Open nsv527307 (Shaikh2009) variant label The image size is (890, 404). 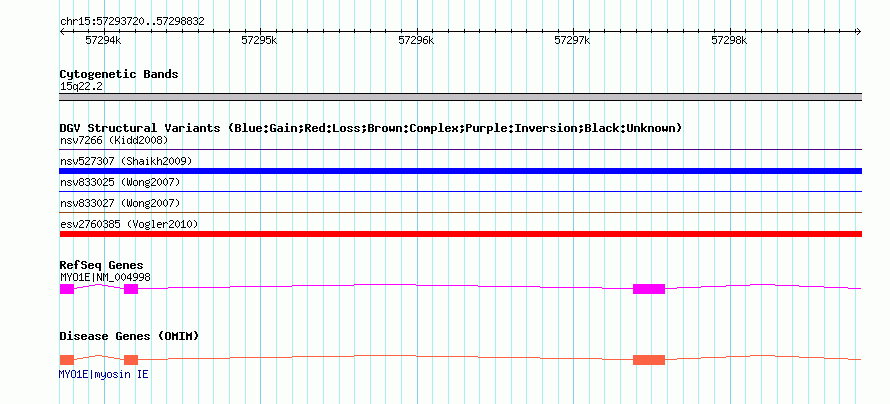[x=126, y=161]
